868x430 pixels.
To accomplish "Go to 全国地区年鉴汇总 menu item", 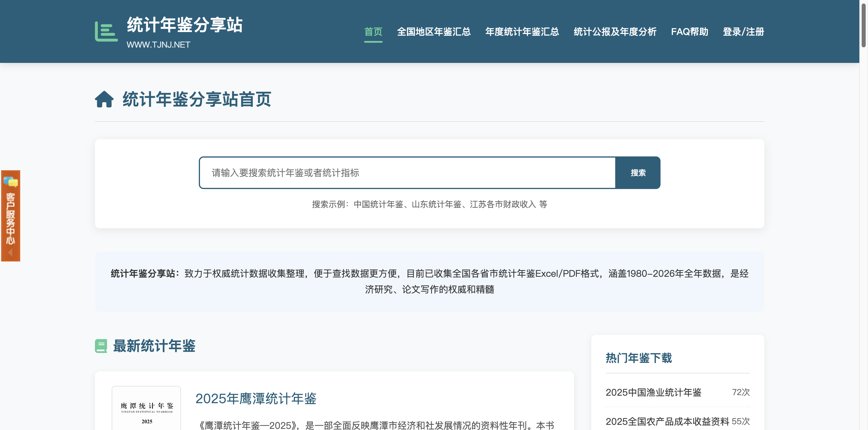I will [434, 32].
